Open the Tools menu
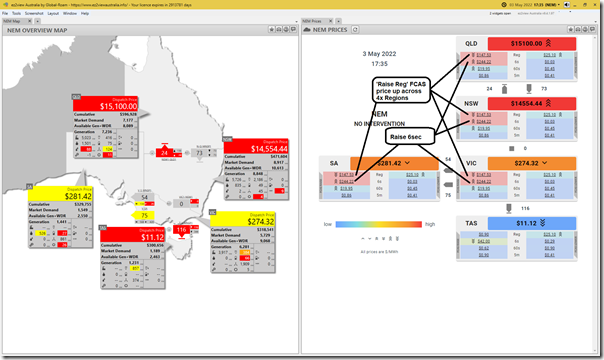604x360 pixels. pos(16,13)
